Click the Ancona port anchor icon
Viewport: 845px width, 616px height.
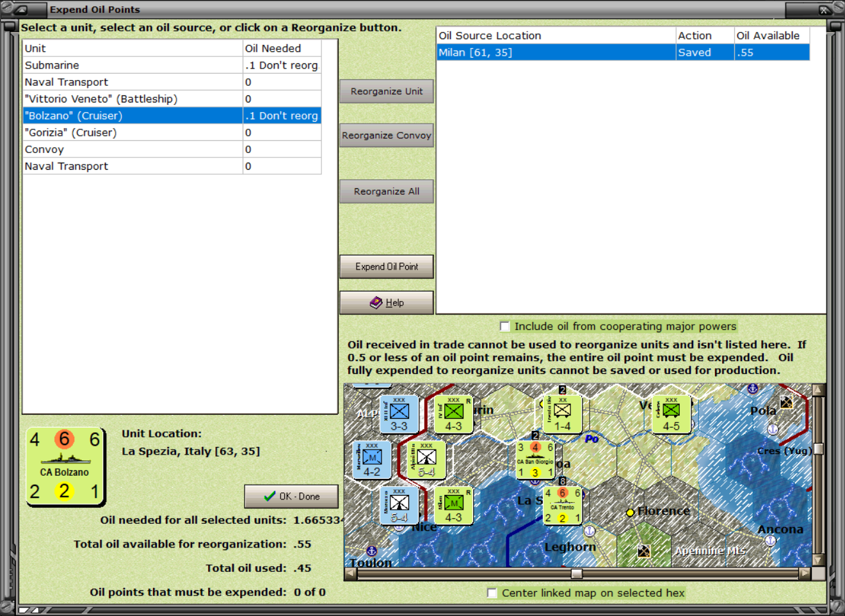coord(771,540)
